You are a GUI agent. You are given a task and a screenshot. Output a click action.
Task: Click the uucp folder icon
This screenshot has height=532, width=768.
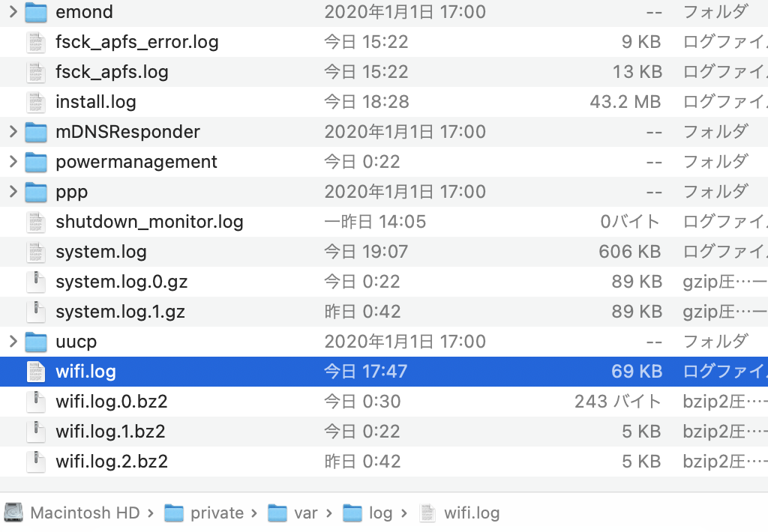[36, 342]
